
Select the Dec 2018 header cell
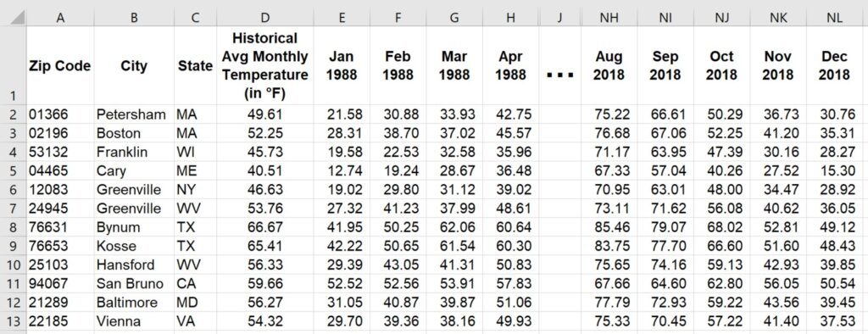click(835, 65)
